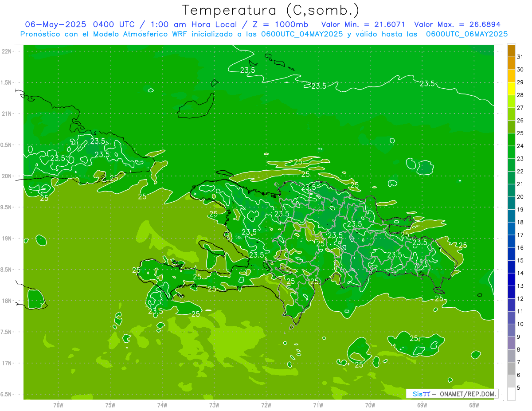532x411 pixels.
Task: Click the 'Z = 1000mb' level text
Action: point(280,24)
